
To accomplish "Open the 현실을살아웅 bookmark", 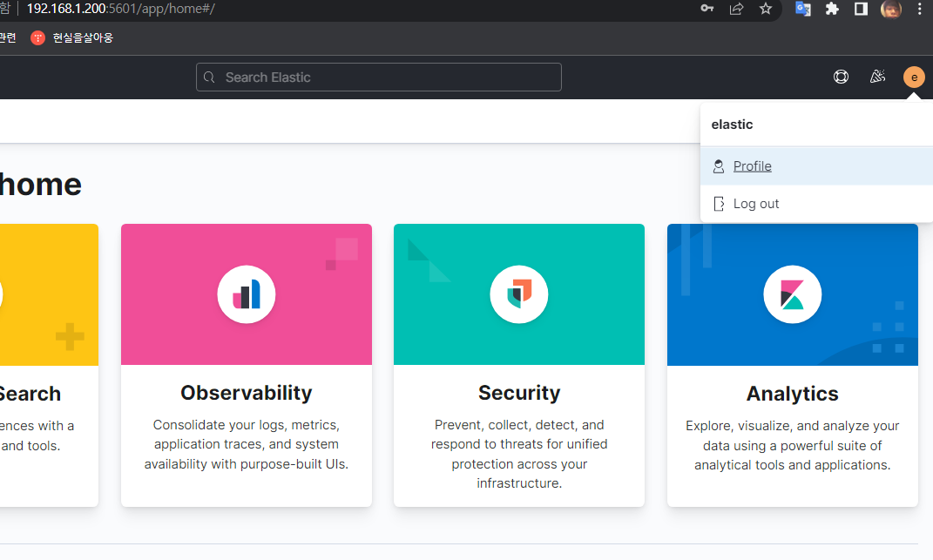I will click(x=71, y=38).
